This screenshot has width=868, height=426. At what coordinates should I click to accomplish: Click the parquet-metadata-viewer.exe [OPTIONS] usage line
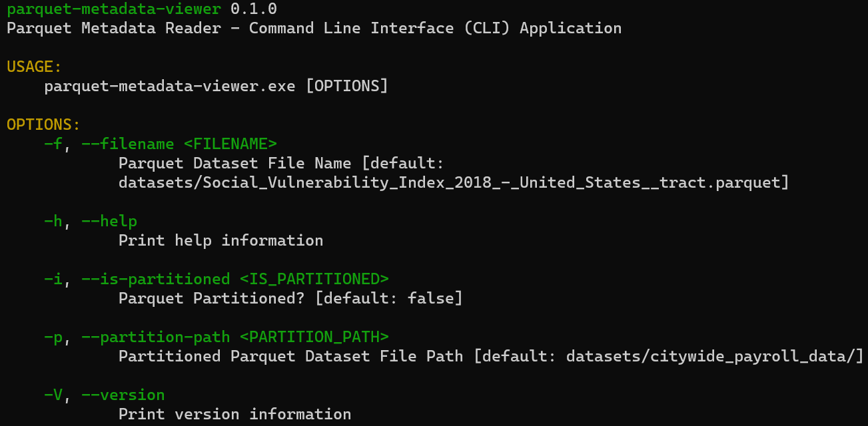click(216, 87)
